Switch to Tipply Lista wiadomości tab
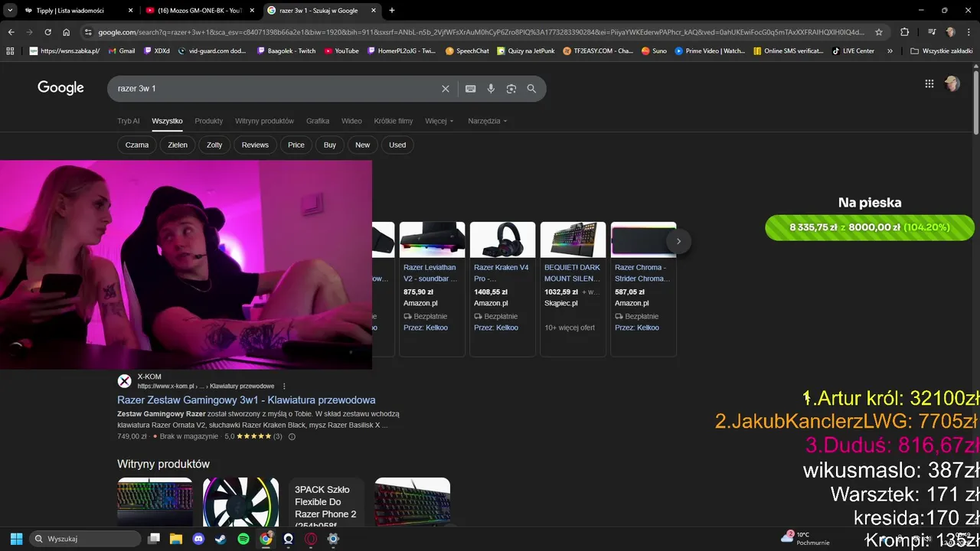The height and width of the screenshot is (551, 980). pyautogui.click(x=77, y=11)
